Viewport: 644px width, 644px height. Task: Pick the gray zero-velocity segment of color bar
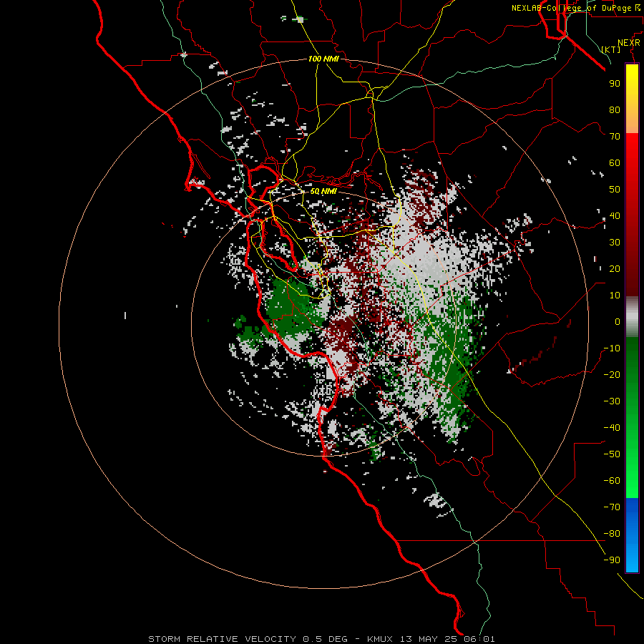click(632, 317)
